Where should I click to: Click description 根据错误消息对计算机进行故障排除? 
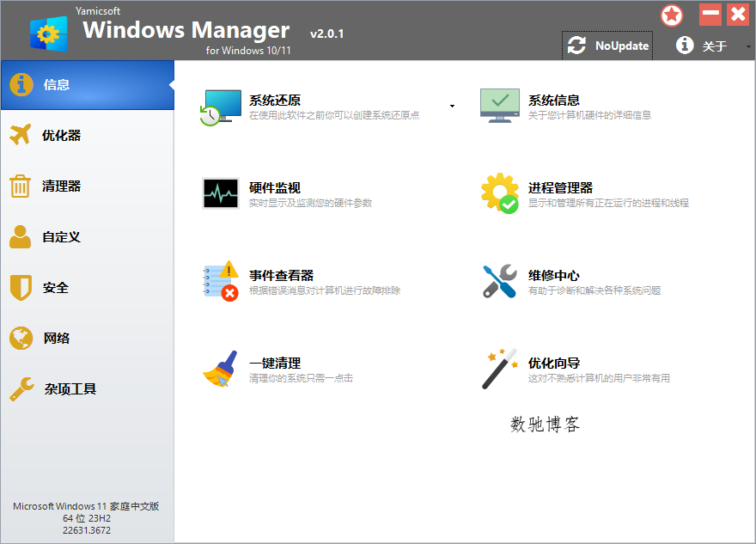click(x=325, y=290)
